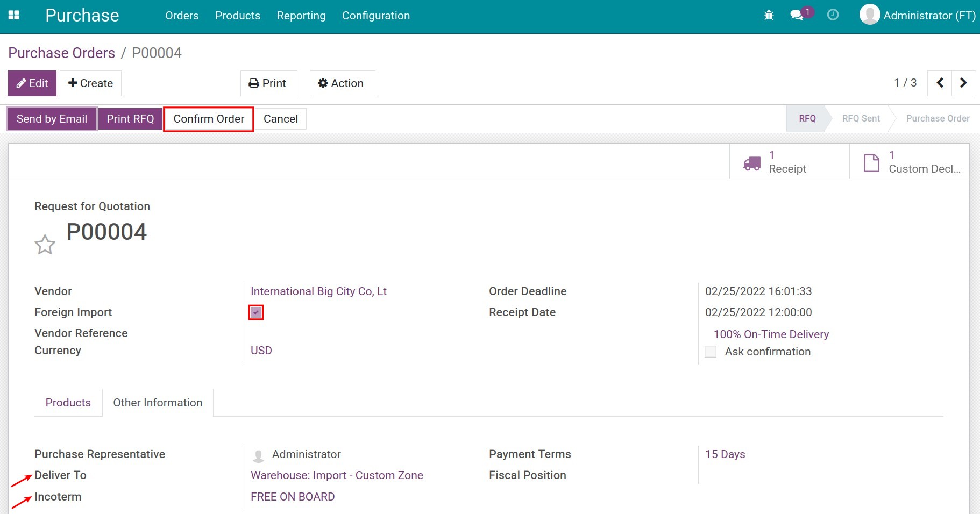Open the conversations chat icon
980x514 pixels.
[797, 16]
